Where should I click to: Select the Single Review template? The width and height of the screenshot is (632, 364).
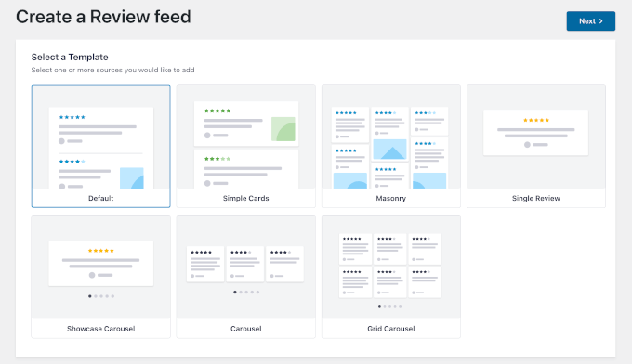(x=536, y=146)
